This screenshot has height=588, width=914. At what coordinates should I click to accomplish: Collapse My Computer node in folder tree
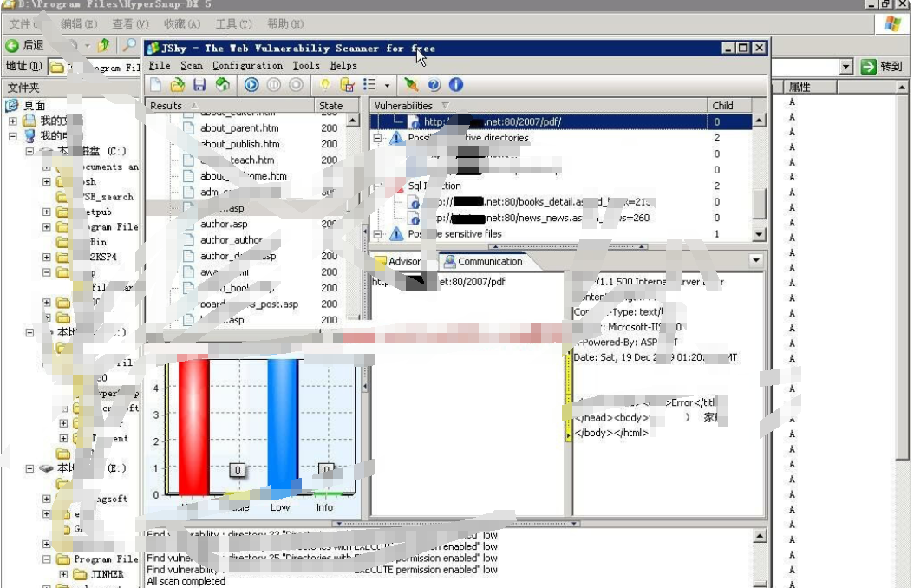tap(13, 136)
